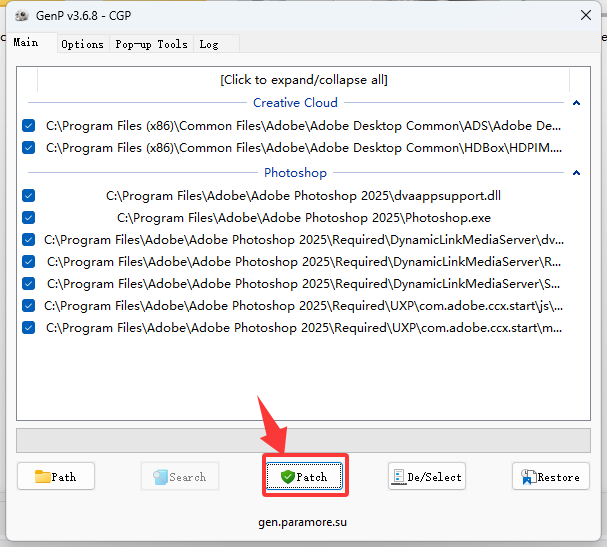
Task: Click the gen.paramore.su link text
Action: [302, 522]
